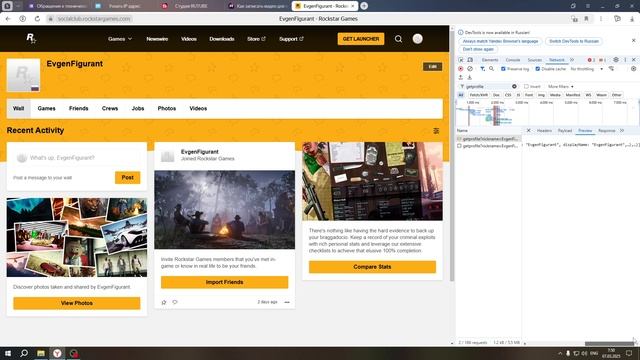Click the Import Friends button

pos(224,282)
